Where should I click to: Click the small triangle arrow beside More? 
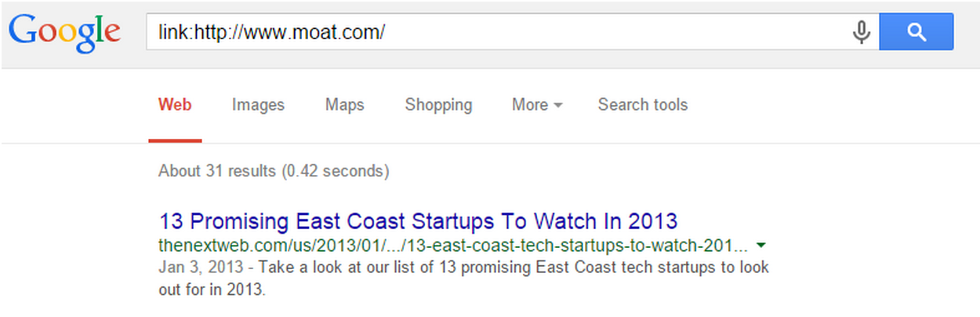click(557, 106)
